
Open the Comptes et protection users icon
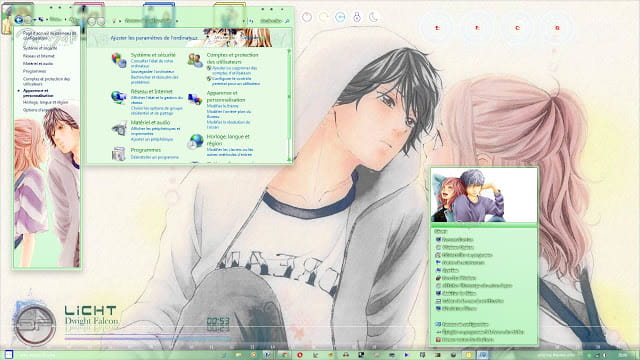195,60
